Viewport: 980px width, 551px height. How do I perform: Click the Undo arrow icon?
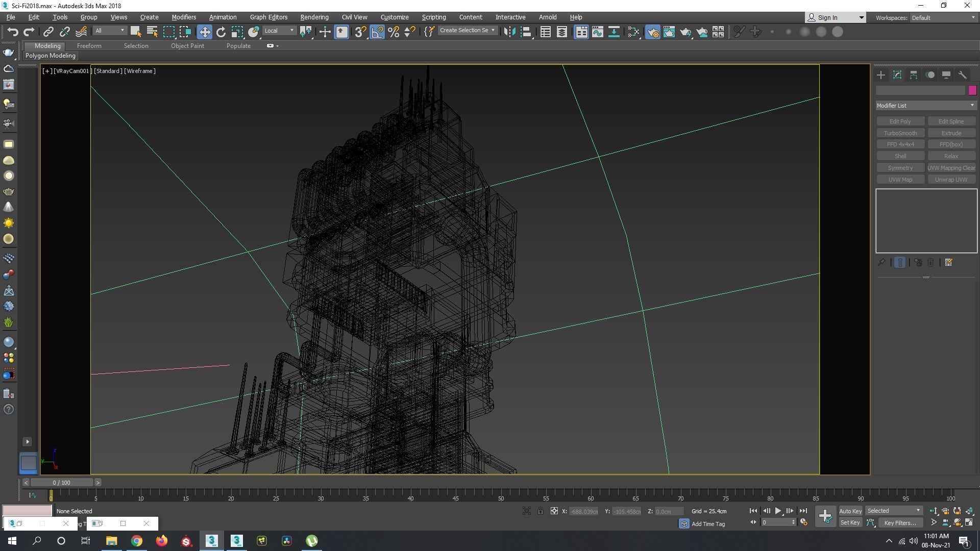tap(12, 32)
